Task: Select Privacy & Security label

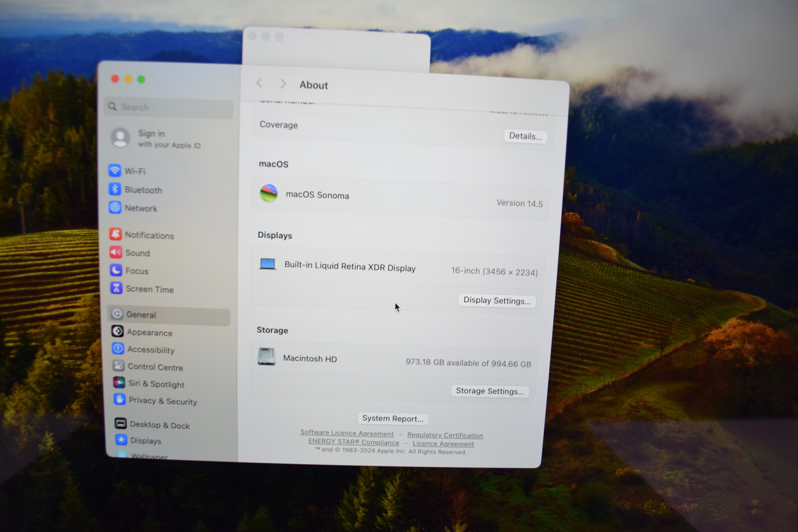Action: [x=163, y=401]
